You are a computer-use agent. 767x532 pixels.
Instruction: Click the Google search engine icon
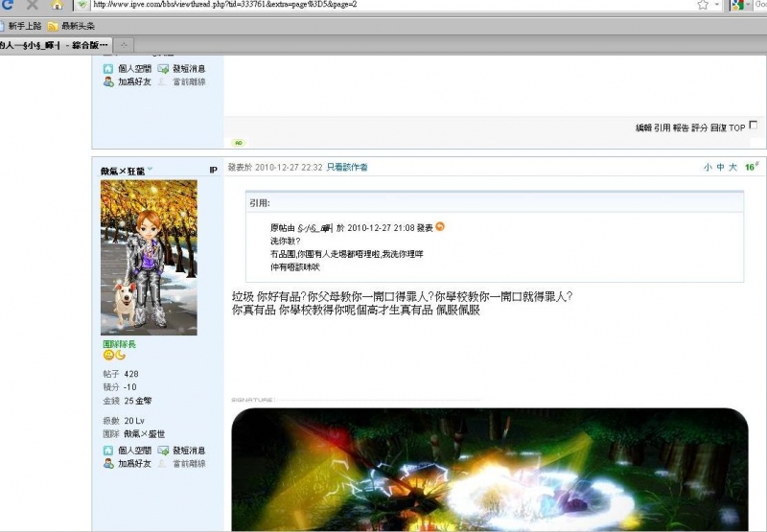click(737, 5)
